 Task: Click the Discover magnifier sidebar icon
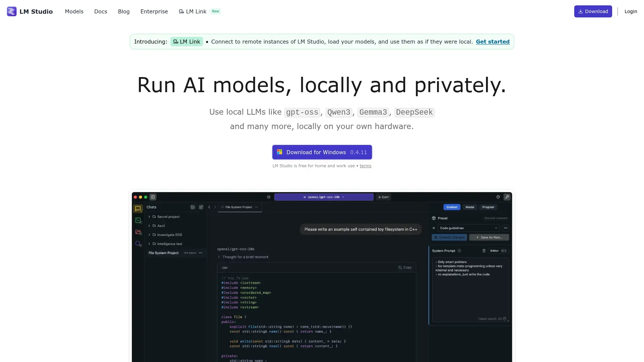tap(138, 244)
